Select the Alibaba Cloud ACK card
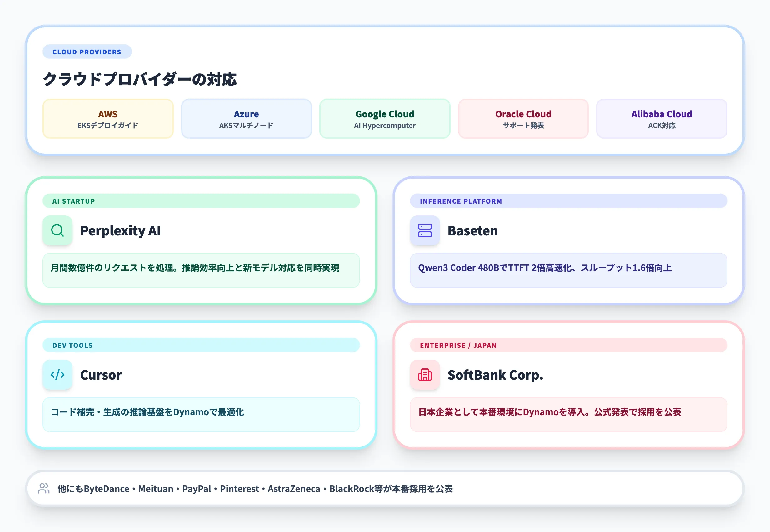 click(662, 119)
